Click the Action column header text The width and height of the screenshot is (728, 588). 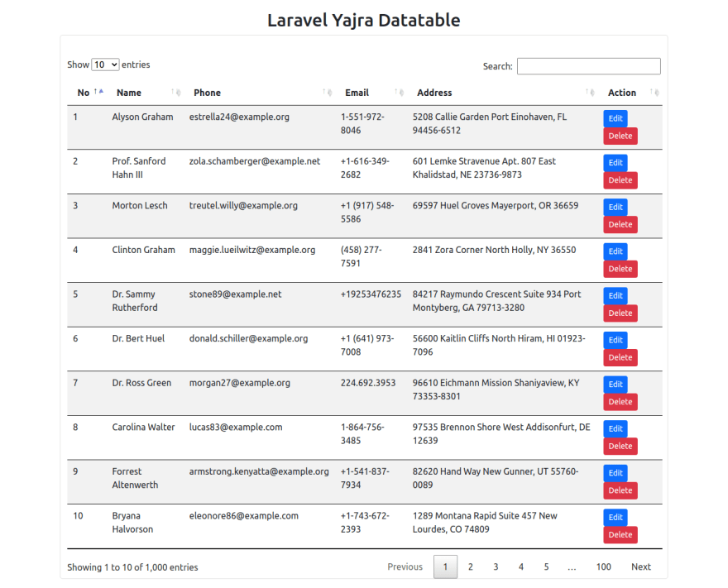pos(622,93)
